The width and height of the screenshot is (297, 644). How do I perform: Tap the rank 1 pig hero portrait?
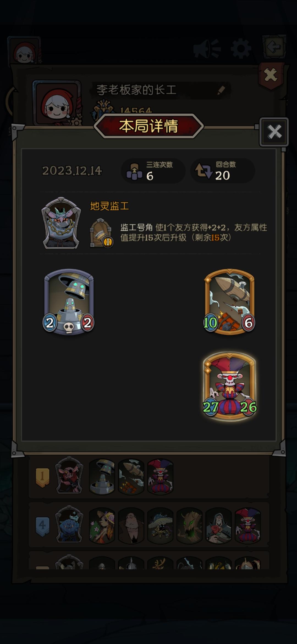(x=69, y=476)
